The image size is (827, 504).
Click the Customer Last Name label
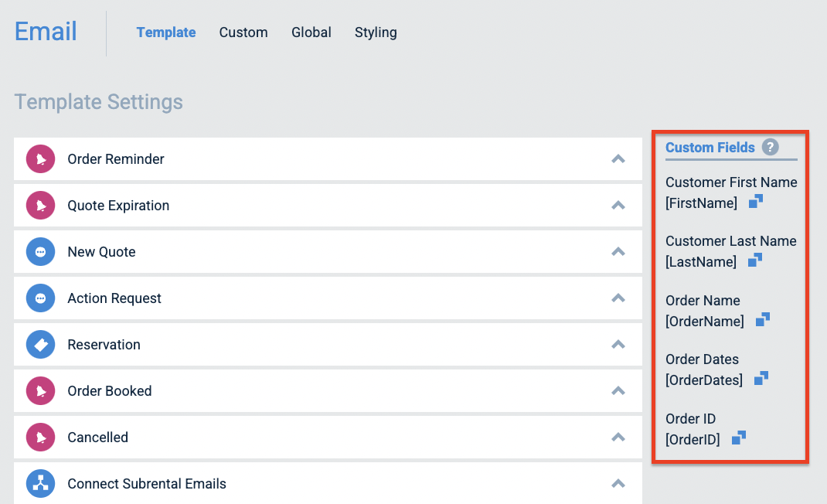pos(730,240)
